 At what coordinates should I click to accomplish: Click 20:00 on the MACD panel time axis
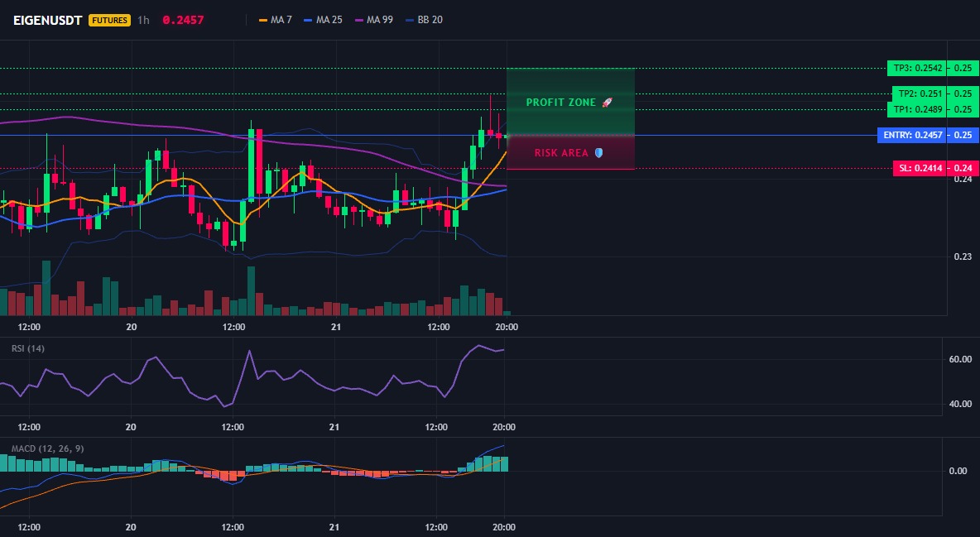coord(504,527)
